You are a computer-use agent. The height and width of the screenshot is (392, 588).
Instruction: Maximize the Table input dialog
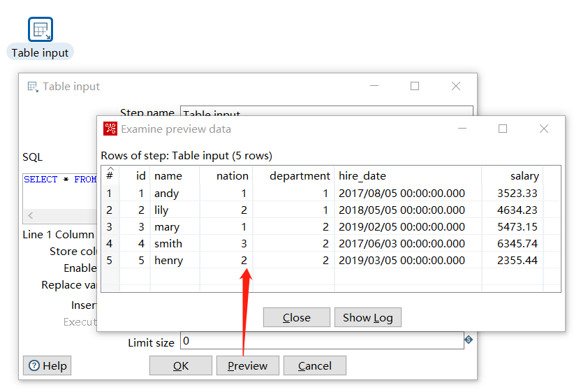coord(415,86)
